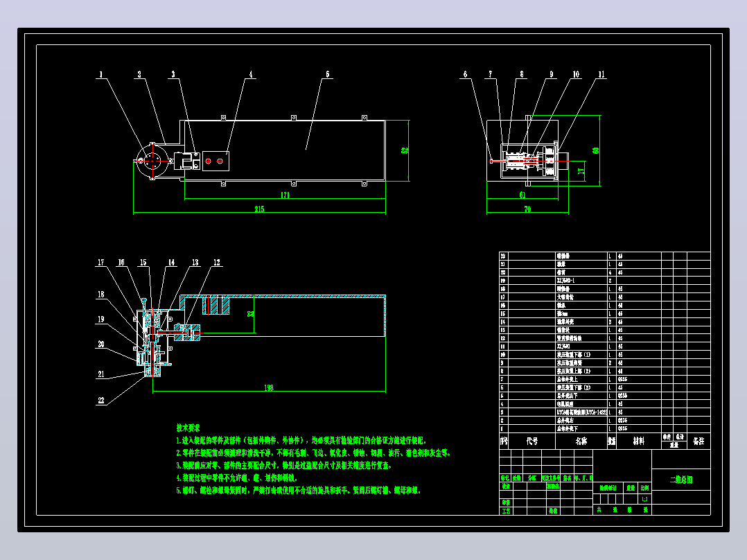This screenshot has height=560, width=747.
Task: Click part callout number 16
Action: 121,263
